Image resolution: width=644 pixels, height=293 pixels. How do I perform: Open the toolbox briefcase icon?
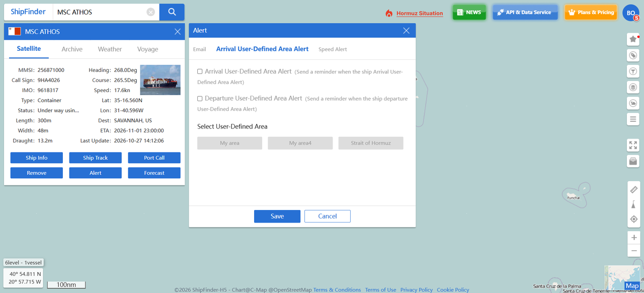[x=633, y=162]
